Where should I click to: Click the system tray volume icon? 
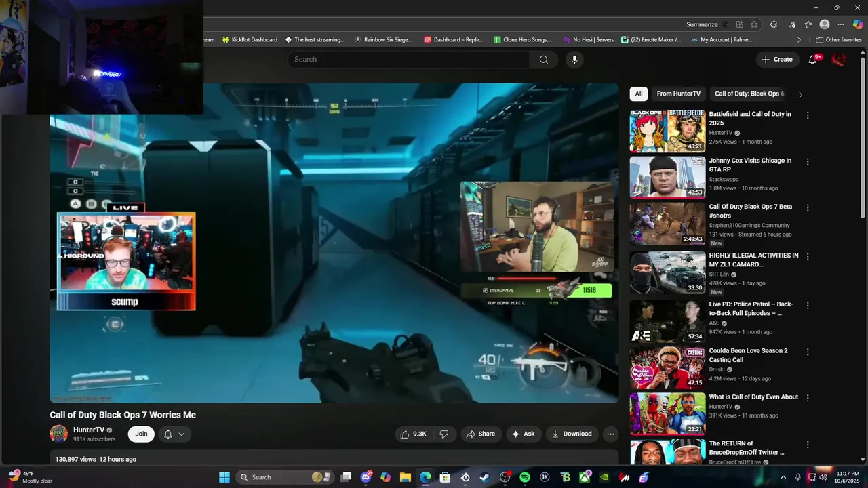coord(823,477)
